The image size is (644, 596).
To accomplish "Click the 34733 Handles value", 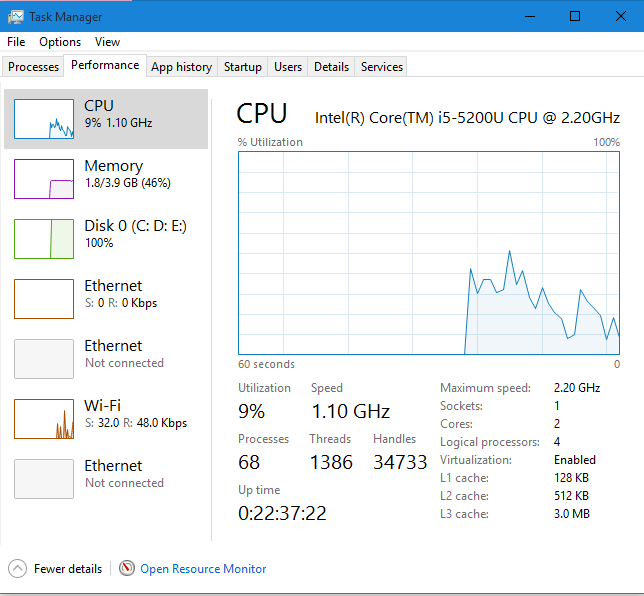I will (x=400, y=462).
